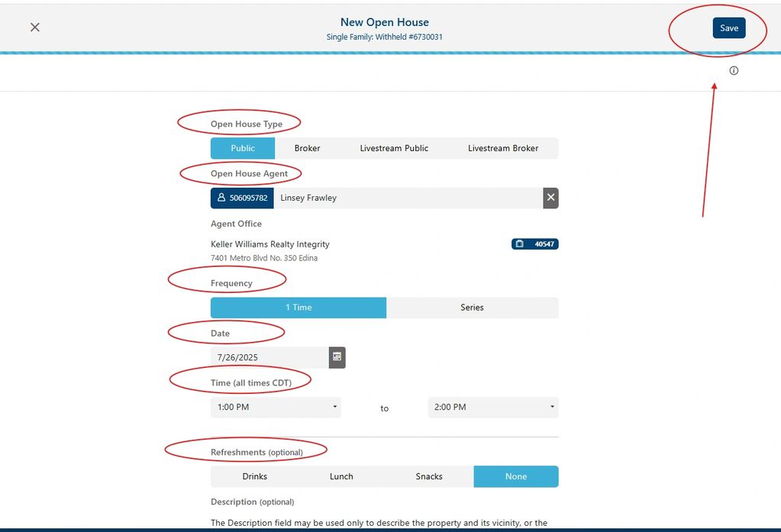Select None for refreshments
The height and width of the screenshot is (532, 781).
tap(516, 477)
